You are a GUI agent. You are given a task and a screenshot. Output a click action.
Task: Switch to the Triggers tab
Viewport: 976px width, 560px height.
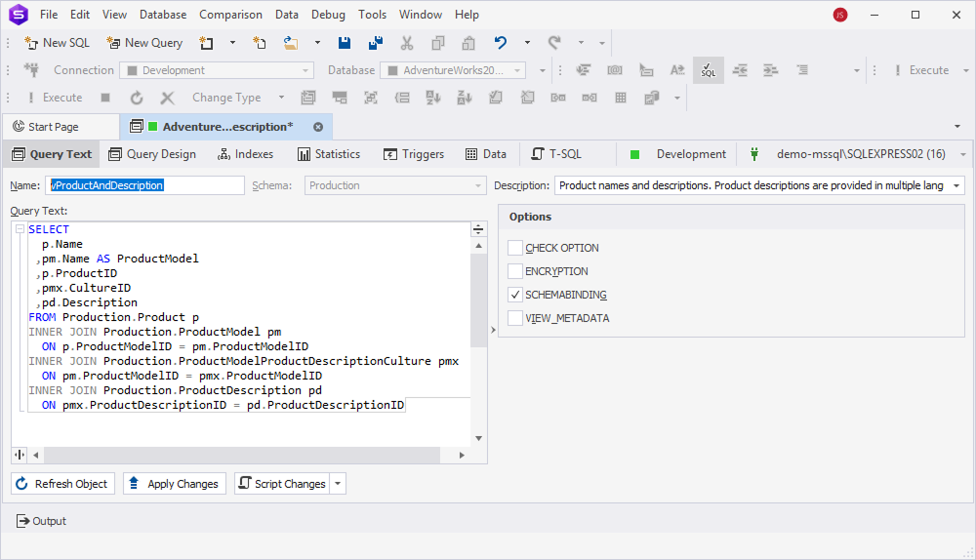[x=414, y=154]
